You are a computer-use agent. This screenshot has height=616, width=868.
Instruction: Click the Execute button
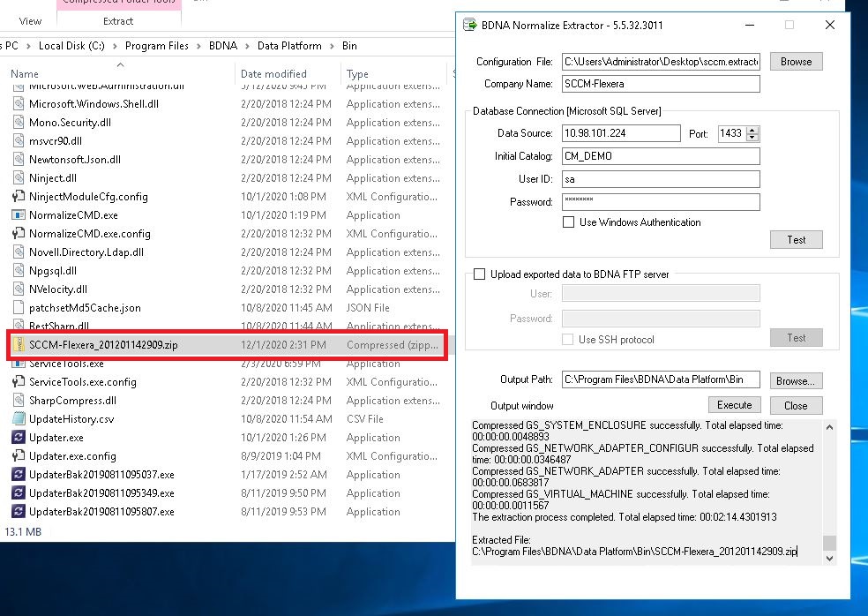(x=735, y=405)
